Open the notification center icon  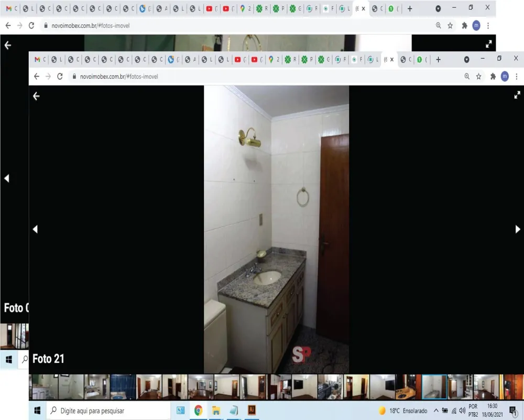point(514,411)
